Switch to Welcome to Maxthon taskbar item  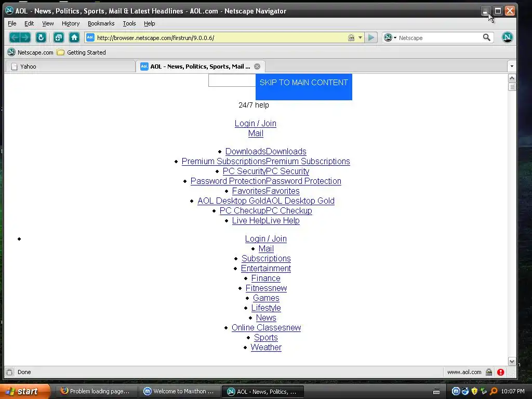(179, 391)
